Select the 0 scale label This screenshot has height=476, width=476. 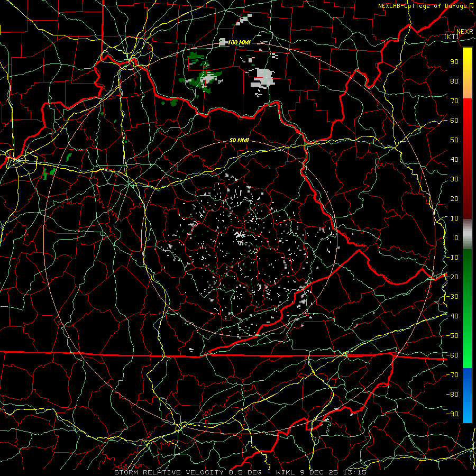click(x=456, y=237)
